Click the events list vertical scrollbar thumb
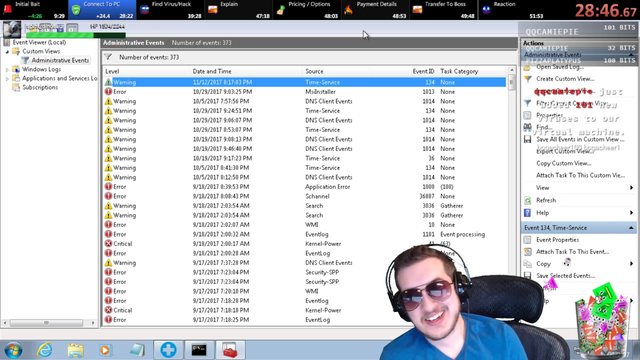This screenshot has width=640, height=360. pyautogui.click(x=511, y=83)
